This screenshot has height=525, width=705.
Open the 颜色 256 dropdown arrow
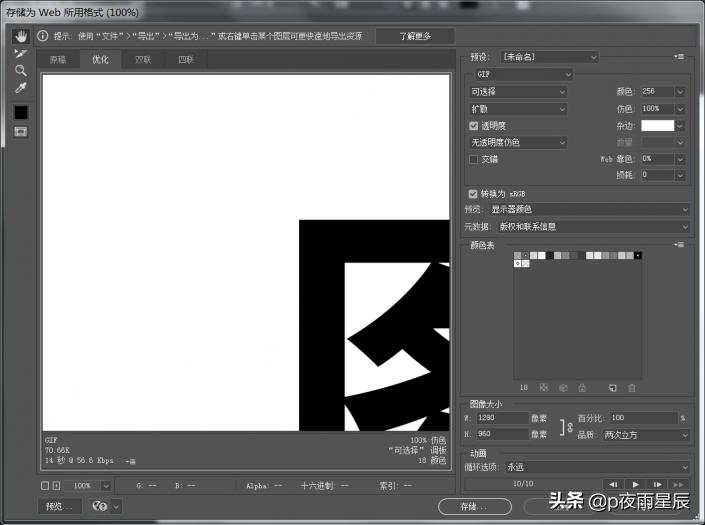point(680,92)
